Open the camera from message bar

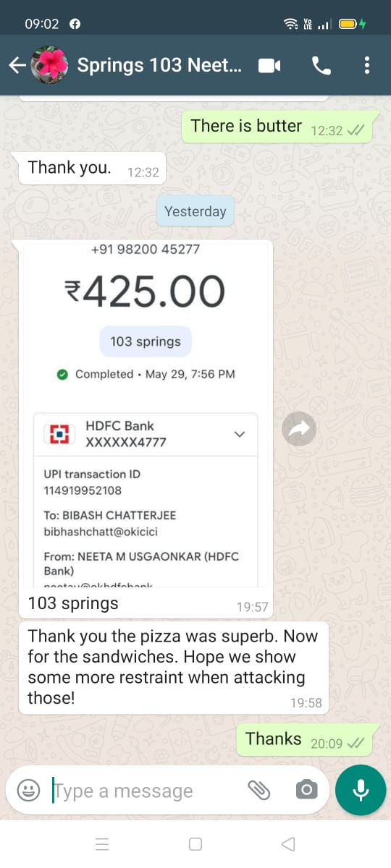tap(306, 790)
